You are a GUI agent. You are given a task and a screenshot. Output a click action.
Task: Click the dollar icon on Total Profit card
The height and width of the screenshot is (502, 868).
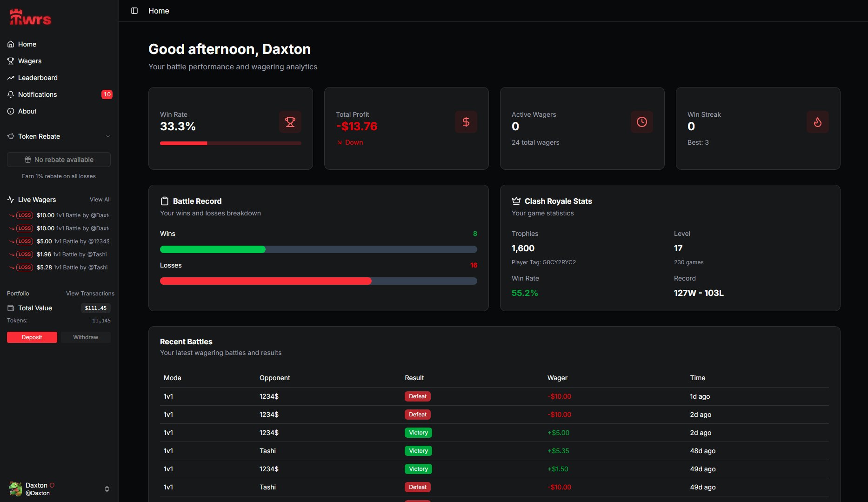[466, 122]
